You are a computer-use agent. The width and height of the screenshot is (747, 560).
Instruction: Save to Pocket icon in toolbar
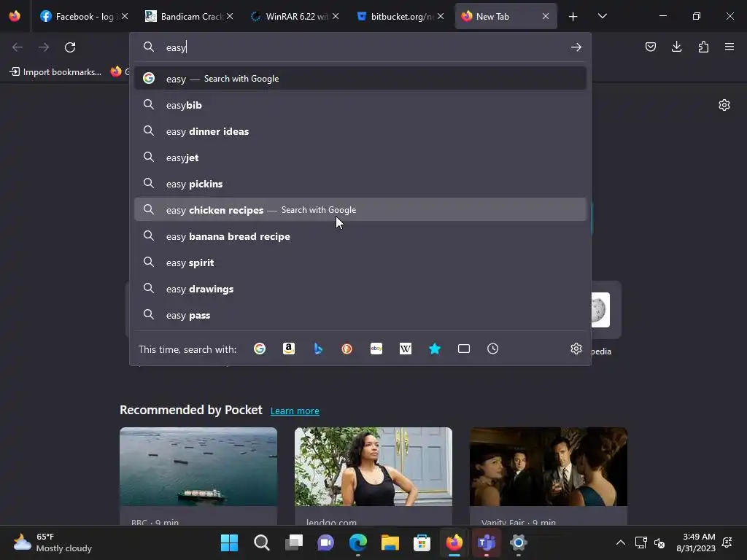[x=650, y=47]
